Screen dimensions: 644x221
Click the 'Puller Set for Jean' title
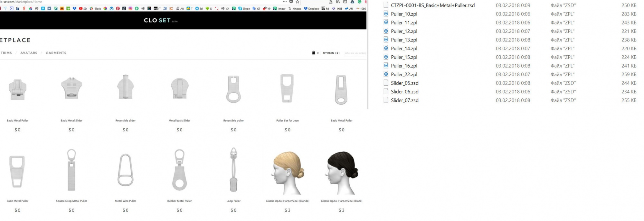[x=288, y=121]
